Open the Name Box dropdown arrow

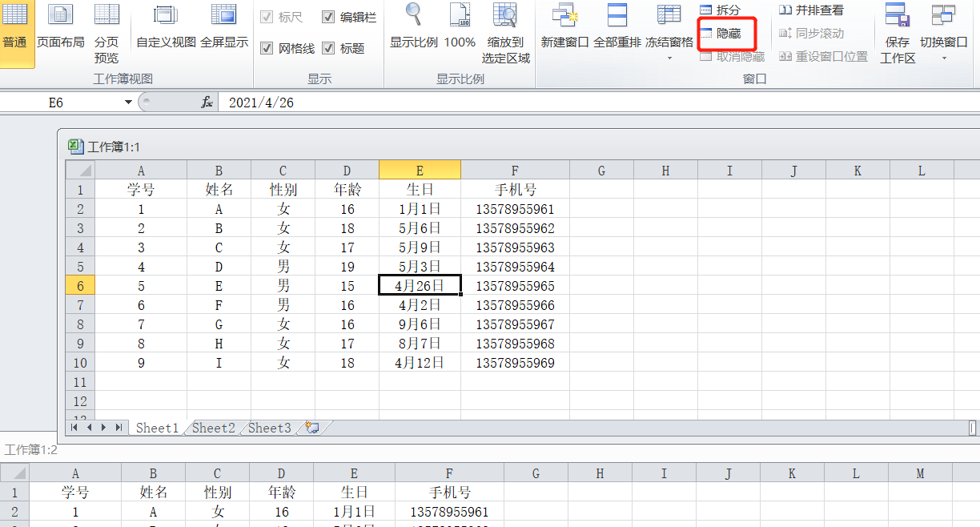click(128, 103)
